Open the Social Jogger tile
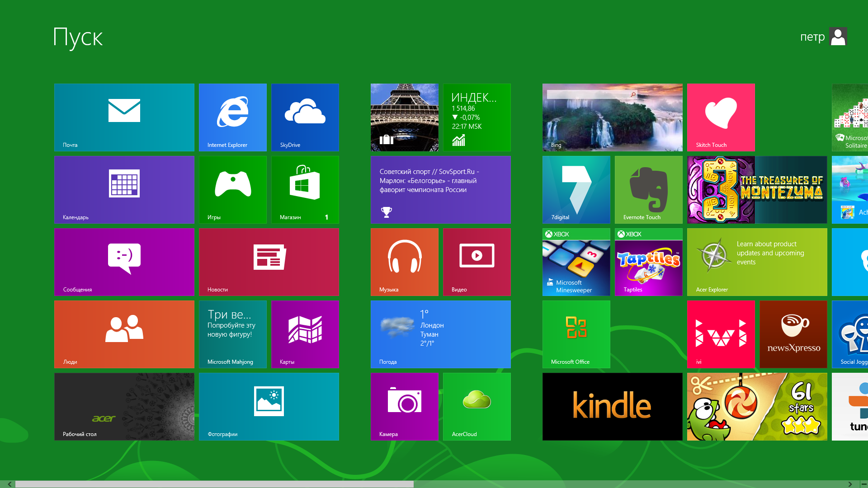The height and width of the screenshot is (488, 868). click(850, 334)
